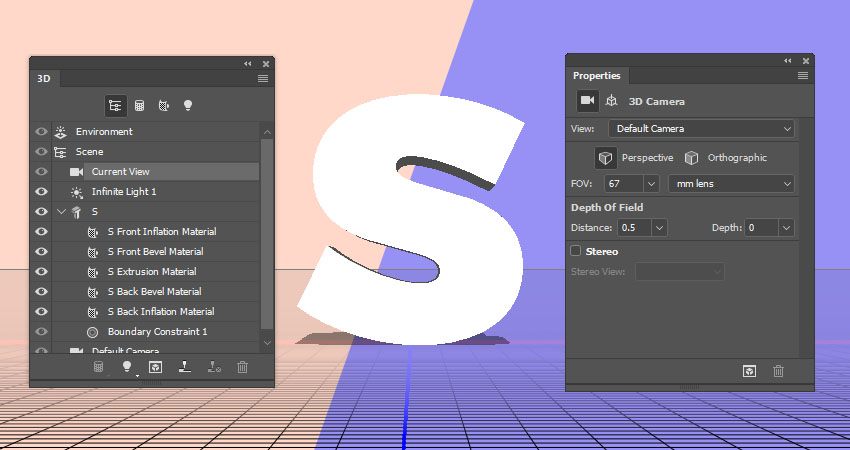Image resolution: width=850 pixels, height=450 pixels.
Task: Open Coordinates icon next to camera in Properties
Action: tap(611, 101)
